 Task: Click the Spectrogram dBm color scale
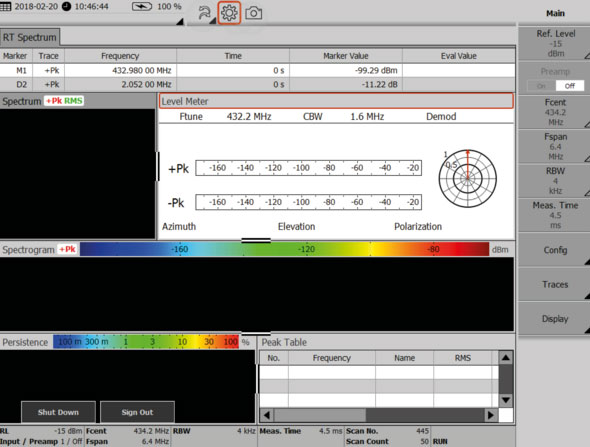tap(284, 249)
